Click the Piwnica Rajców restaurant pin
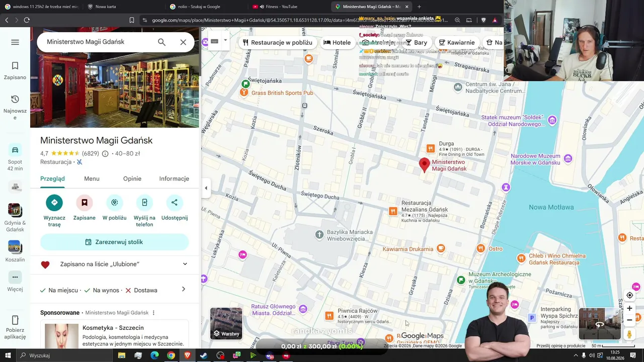Image resolution: width=644 pixels, height=362 pixels. pos(329,316)
